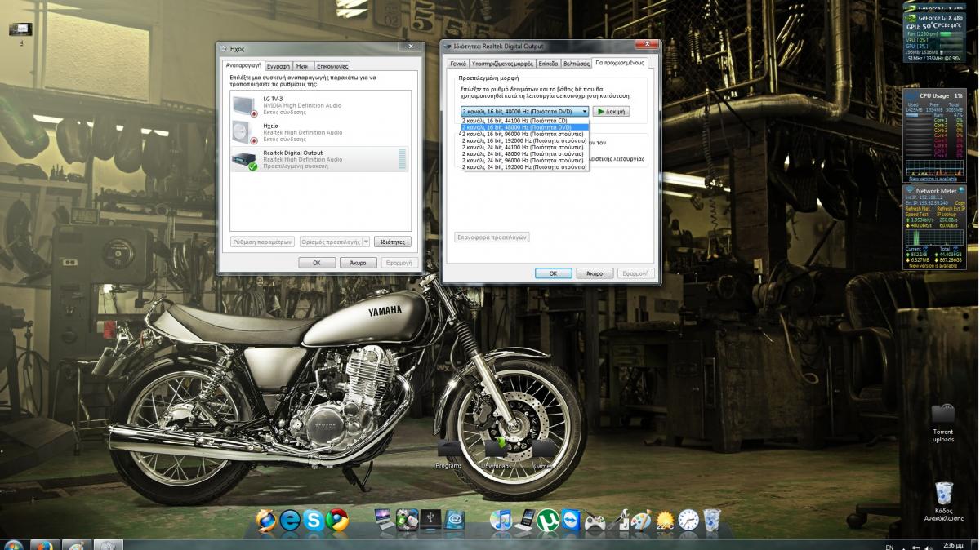Click the CPU Usage gadget title
Screen dimensions: 980x550
coord(934,95)
